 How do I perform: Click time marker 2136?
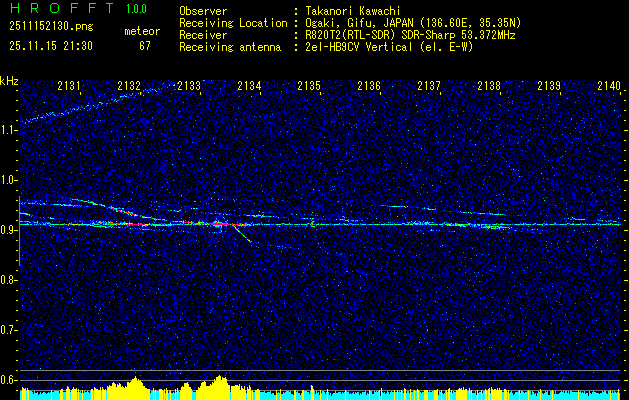369,85
